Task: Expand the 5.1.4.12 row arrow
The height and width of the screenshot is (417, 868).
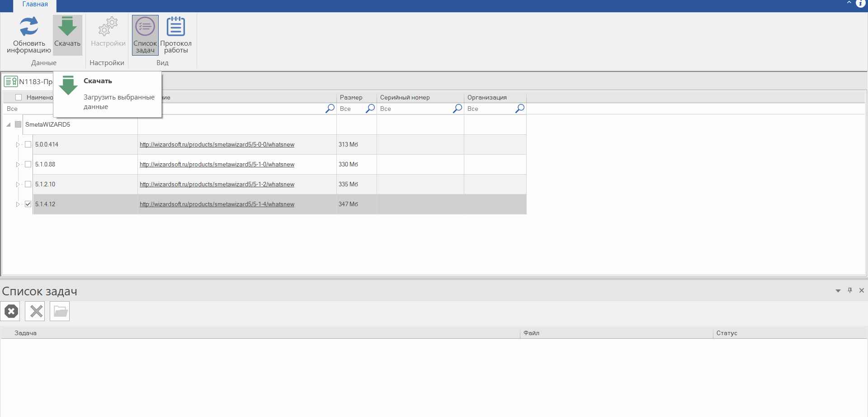Action: point(18,204)
